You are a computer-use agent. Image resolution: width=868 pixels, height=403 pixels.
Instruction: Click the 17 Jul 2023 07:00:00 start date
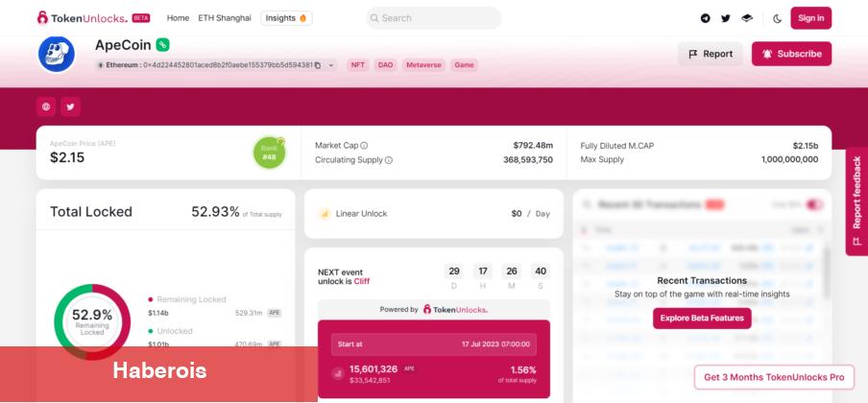[x=496, y=344]
